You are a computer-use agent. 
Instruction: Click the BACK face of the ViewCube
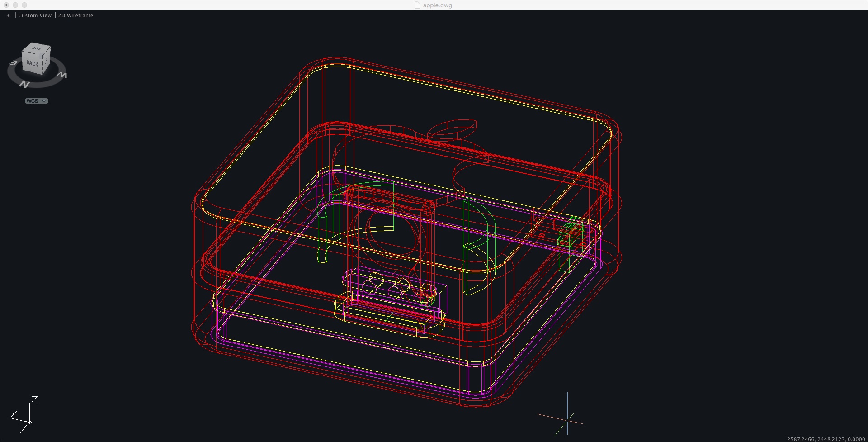32,63
